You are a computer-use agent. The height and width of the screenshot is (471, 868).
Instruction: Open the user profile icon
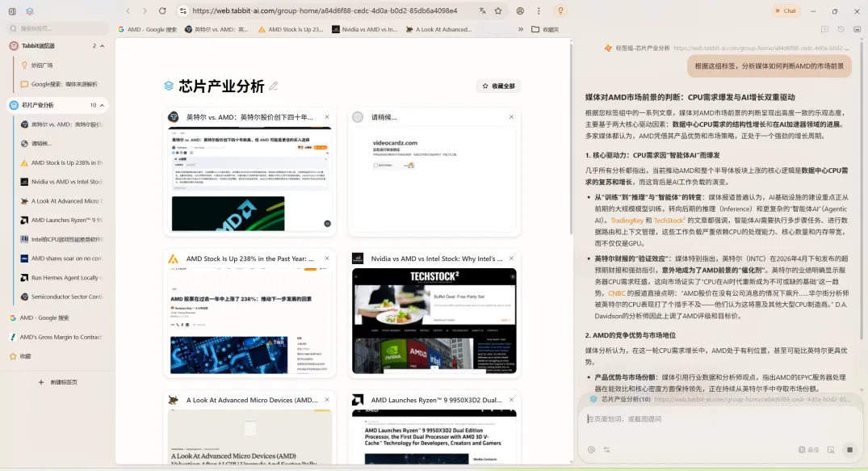click(520, 11)
